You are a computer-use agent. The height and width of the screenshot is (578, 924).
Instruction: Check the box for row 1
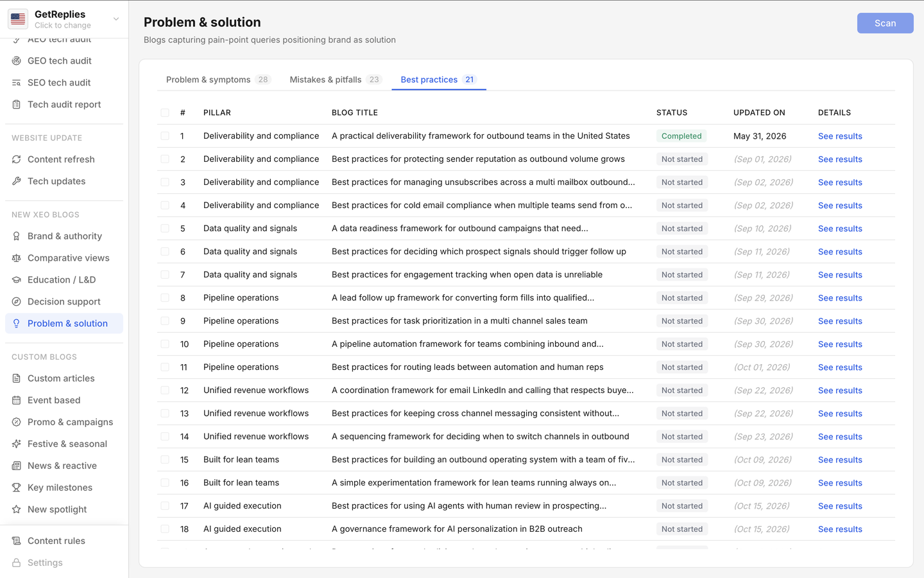(x=165, y=136)
